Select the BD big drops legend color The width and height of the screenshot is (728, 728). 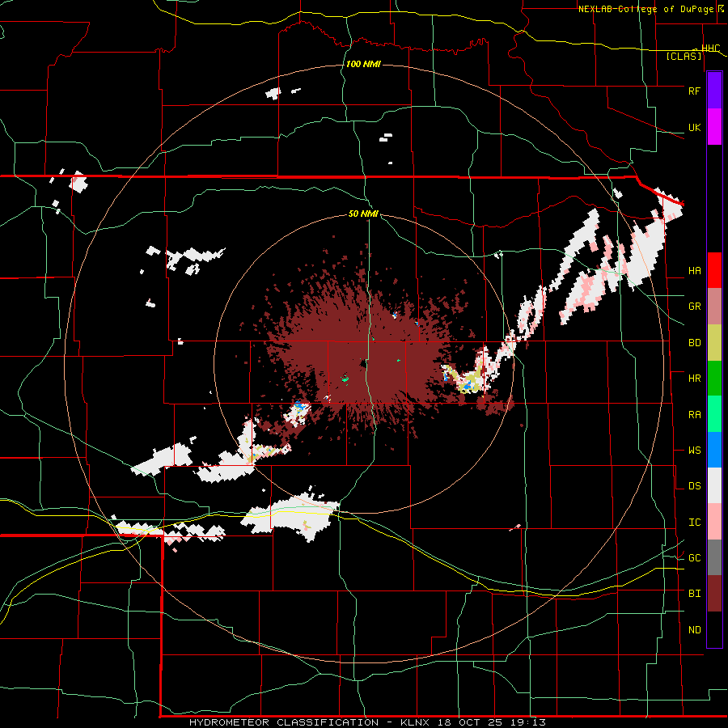tap(714, 343)
